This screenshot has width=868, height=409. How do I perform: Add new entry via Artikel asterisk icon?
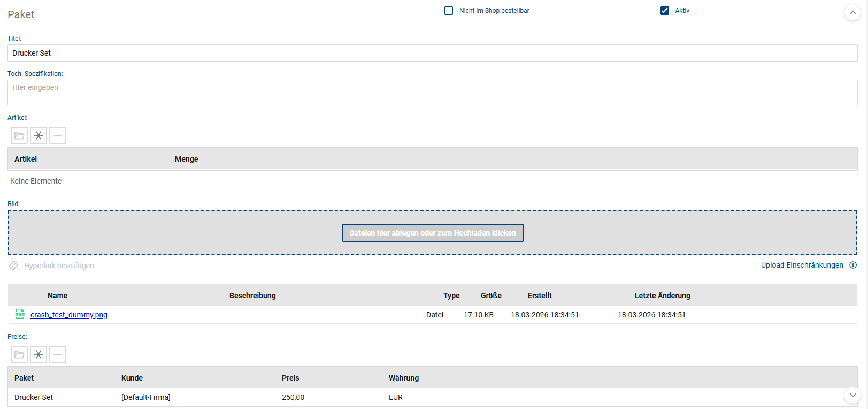click(x=39, y=135)
